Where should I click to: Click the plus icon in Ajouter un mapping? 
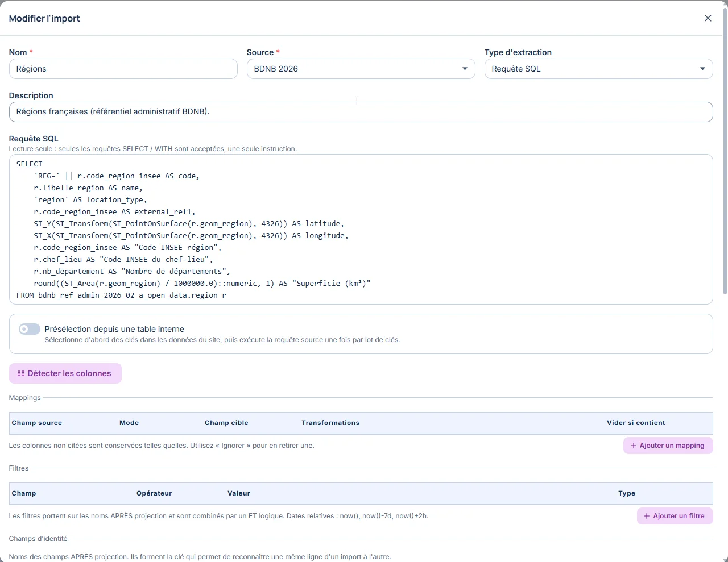coord(634,446)
